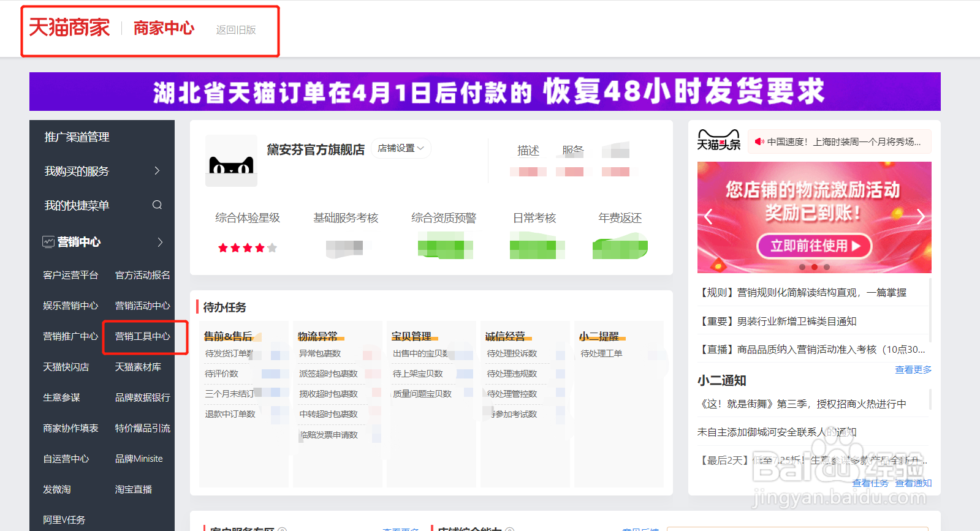Click 待处理投诉数 item

[x=512, y=353]
